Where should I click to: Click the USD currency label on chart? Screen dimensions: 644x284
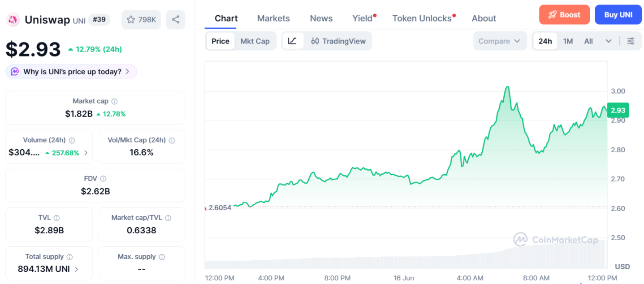622,267
